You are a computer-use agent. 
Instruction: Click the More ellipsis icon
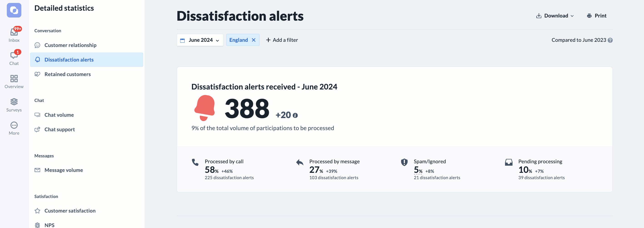[x=14, y=125]
